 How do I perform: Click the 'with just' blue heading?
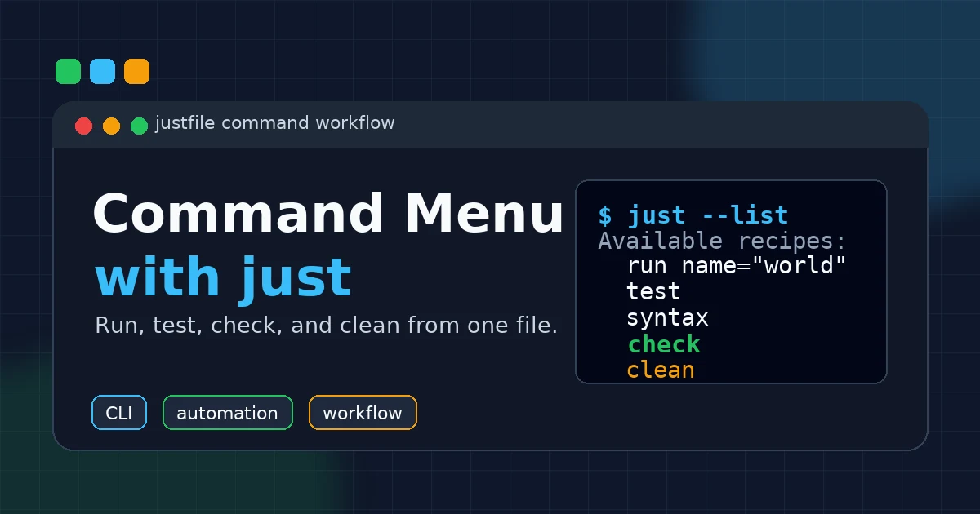point(223,277)
